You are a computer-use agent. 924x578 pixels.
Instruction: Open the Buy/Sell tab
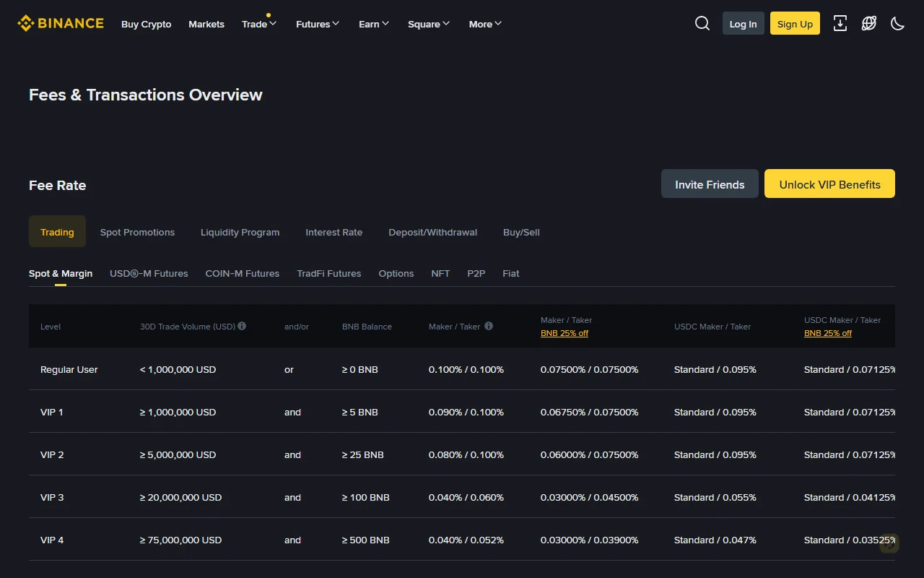coord(521,232)
